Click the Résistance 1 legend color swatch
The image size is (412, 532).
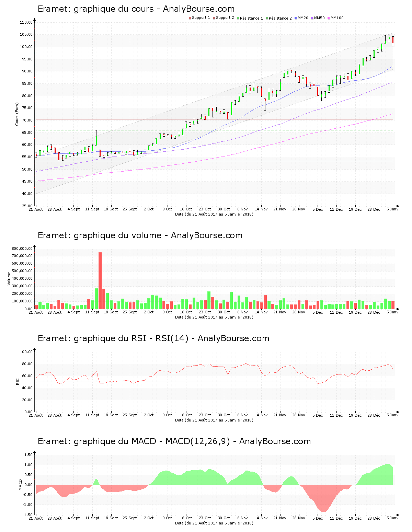pyautogui.click(x=238, y=18)
